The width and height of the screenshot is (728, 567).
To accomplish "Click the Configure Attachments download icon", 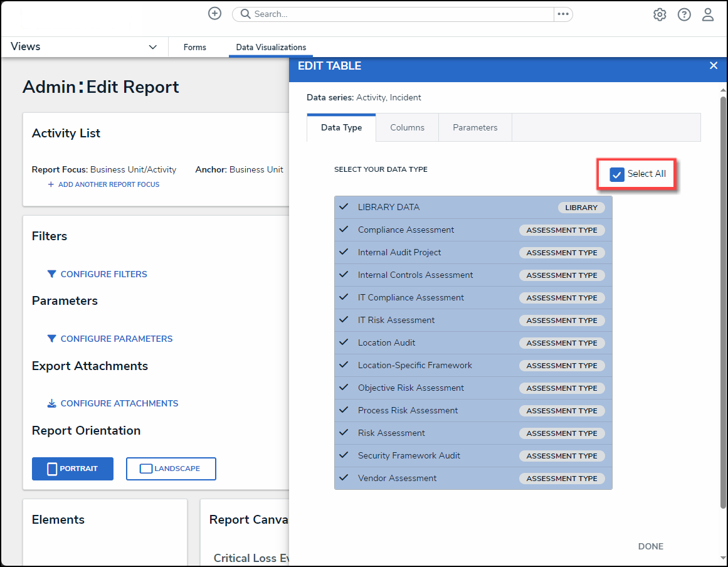I will [51, 403].
